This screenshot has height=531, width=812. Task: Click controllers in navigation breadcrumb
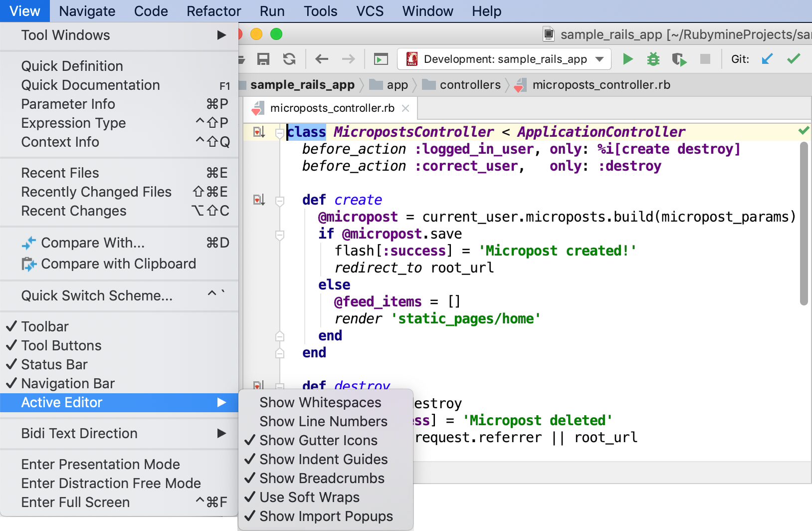pos(470,85)
